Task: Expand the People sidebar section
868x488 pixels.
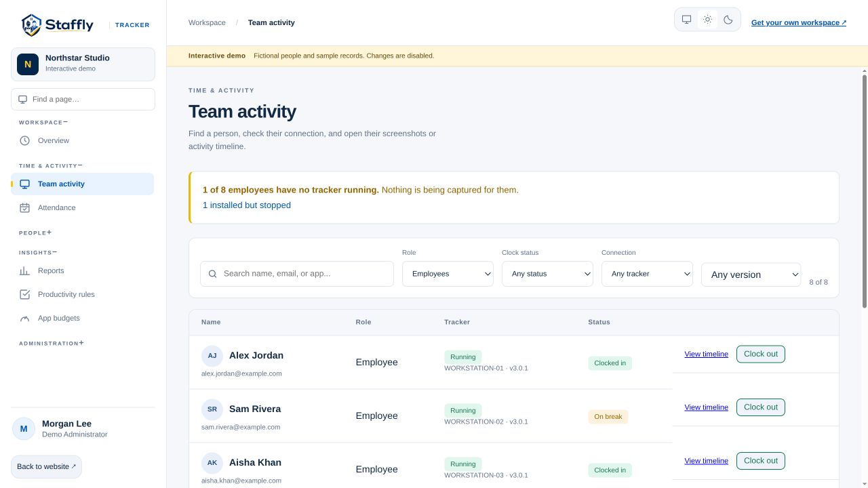Action: [x=35, y=233]
